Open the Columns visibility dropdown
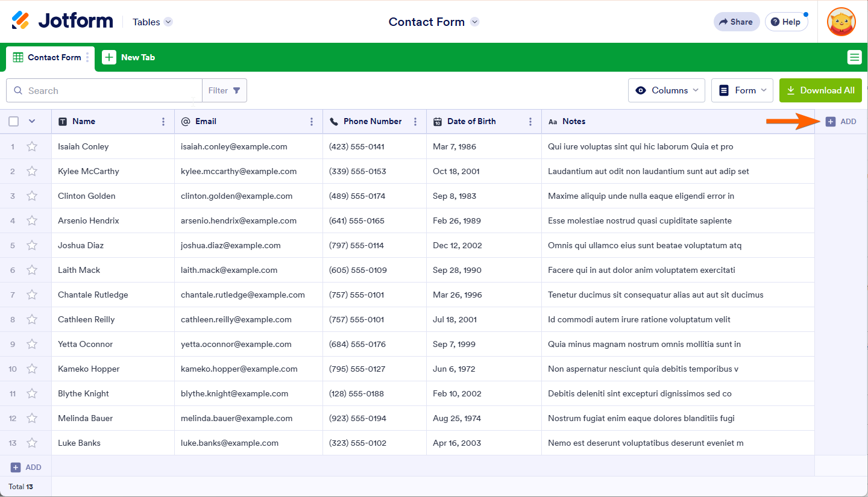868x497 pixels. 666,90
